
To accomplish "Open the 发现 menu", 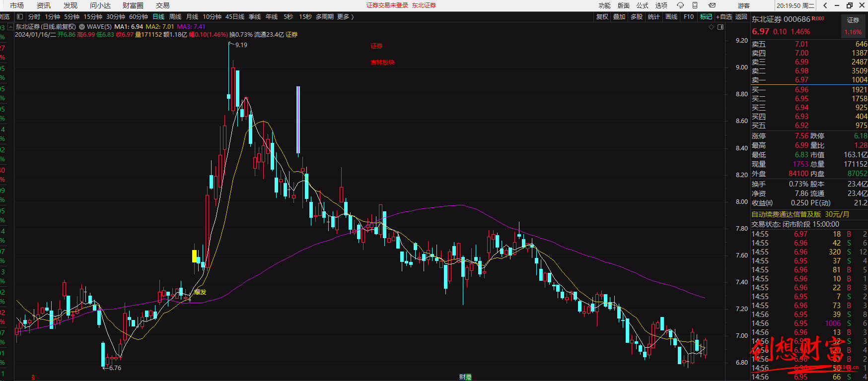I will (71, 5).
